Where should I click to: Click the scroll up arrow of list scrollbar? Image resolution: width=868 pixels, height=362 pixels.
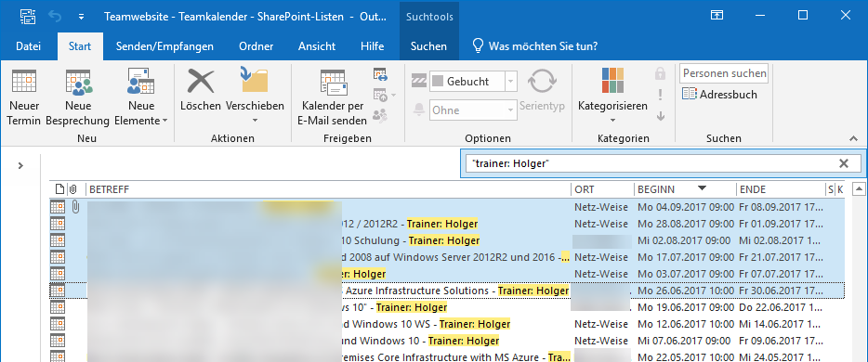859,189
